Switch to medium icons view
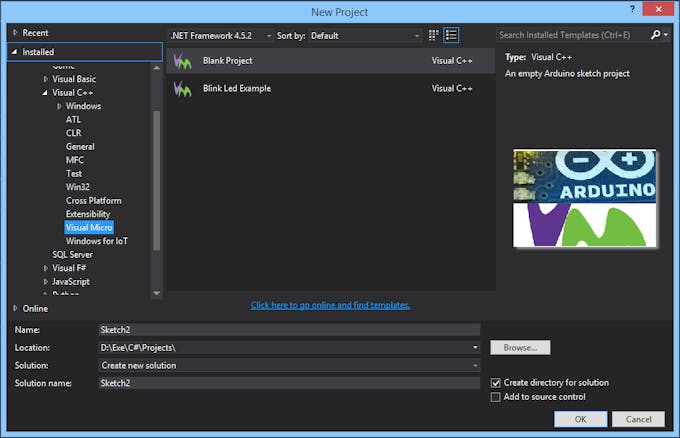Screen dimensions: 680x438 [x=434, y=35]
